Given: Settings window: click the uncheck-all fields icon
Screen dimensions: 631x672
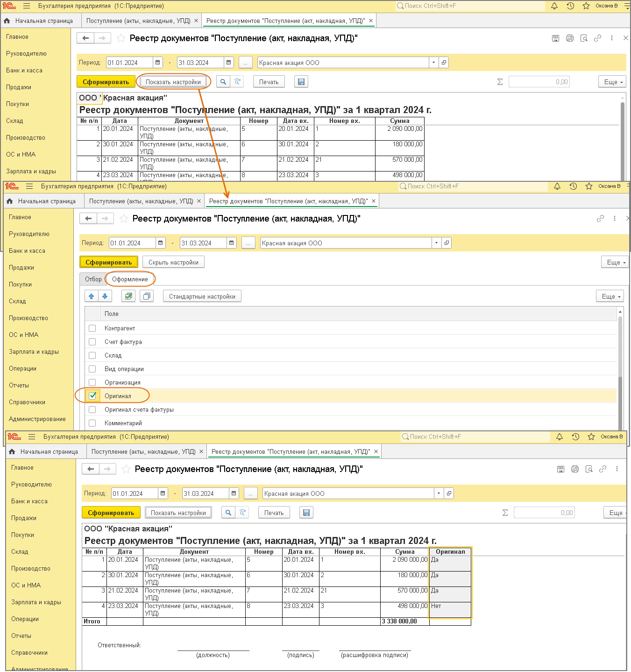Looking at the screenshot, I should (147, 296).
